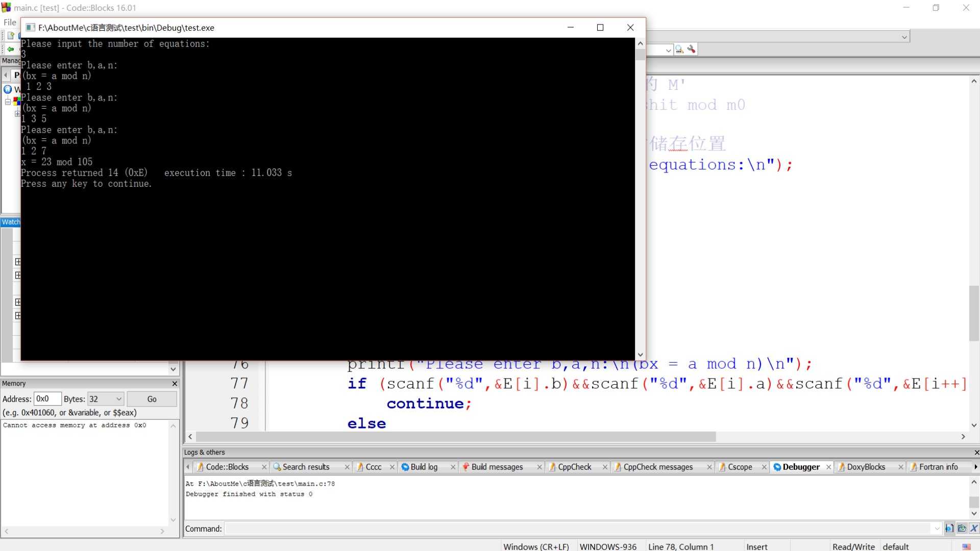
Task: Switch to the Code::Blocks log tab
Action: [227, 467]
